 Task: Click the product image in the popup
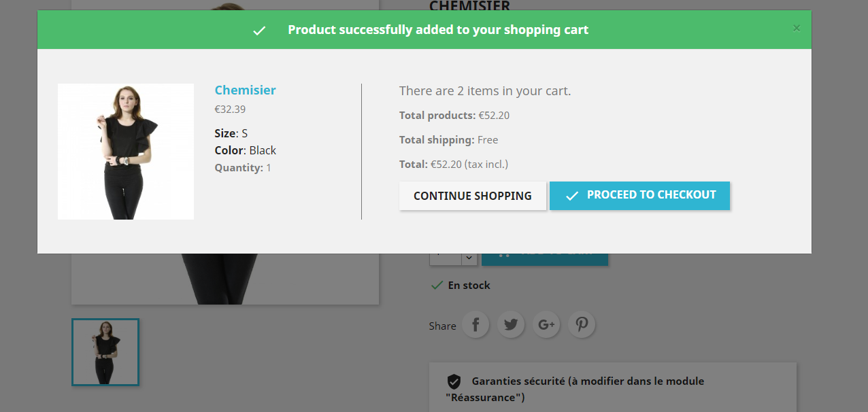pos(126,152)
